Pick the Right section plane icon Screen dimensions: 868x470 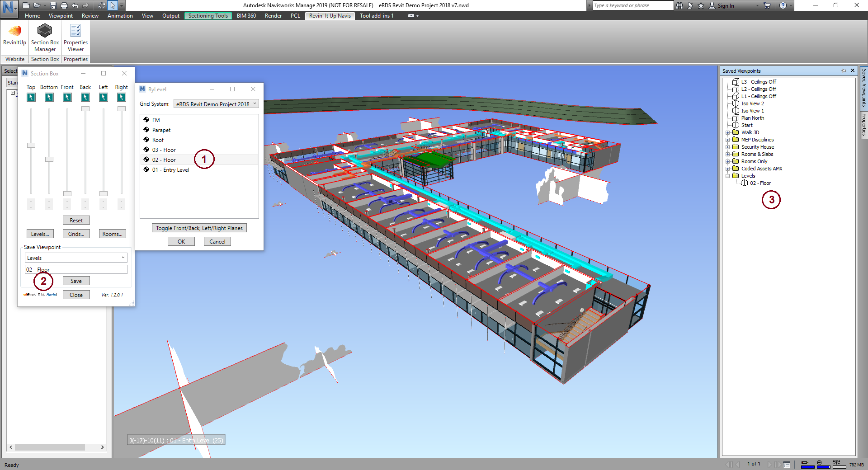point(121,97)
